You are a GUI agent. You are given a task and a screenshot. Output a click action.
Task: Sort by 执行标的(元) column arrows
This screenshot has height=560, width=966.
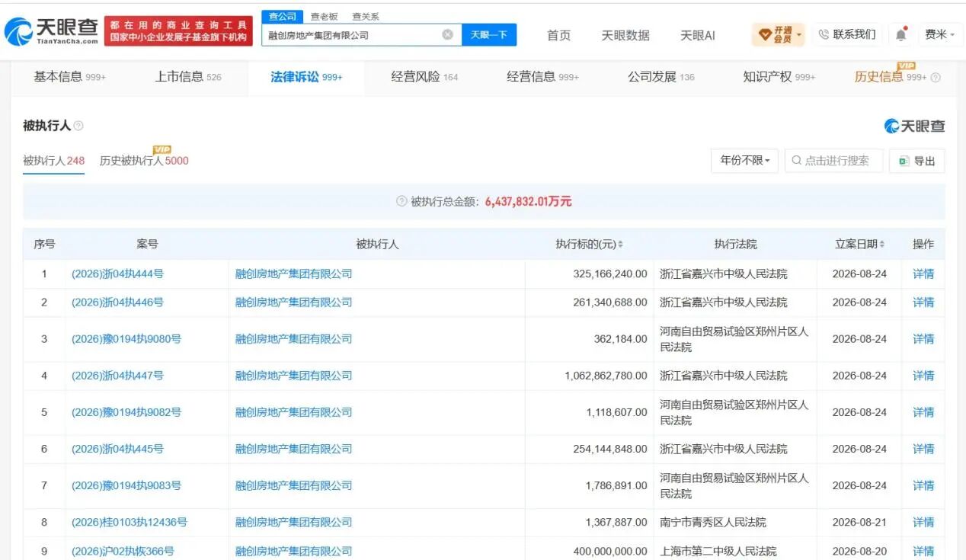(620, 245)
